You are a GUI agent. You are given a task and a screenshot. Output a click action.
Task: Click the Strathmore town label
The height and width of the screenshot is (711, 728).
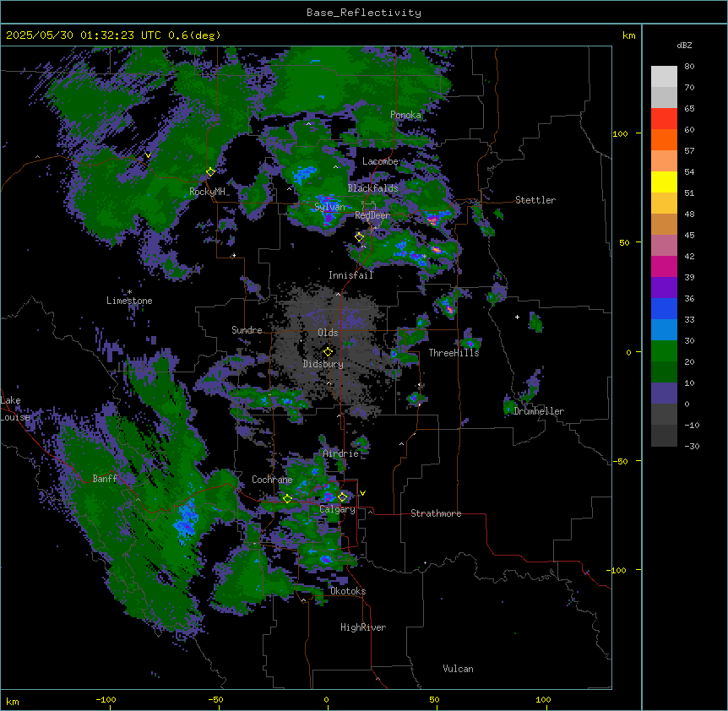(x=436, y=513)
